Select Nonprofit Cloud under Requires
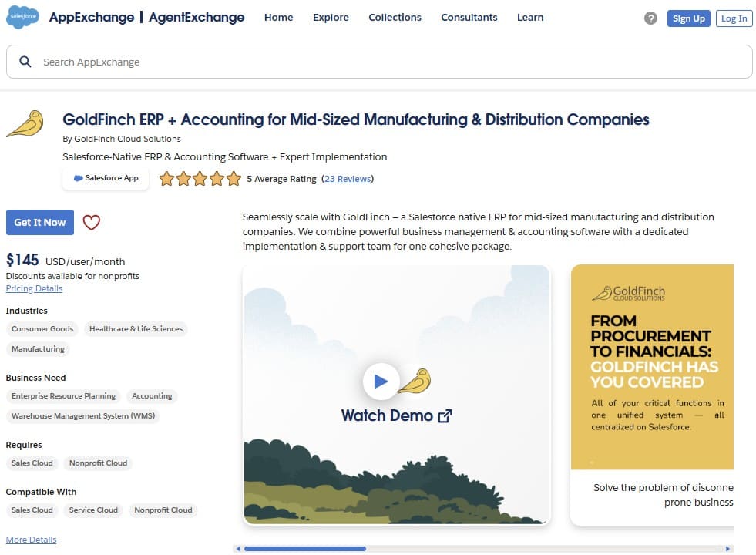 (x=99, y=463)
